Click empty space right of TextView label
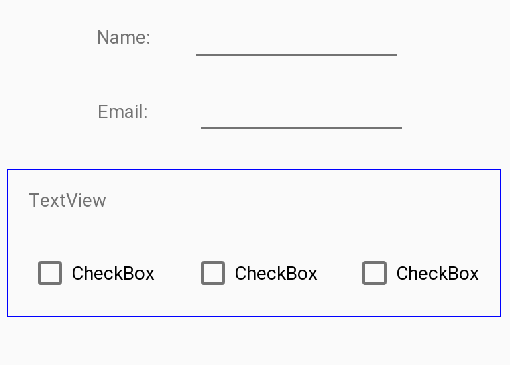 click(x=300, y=201)
